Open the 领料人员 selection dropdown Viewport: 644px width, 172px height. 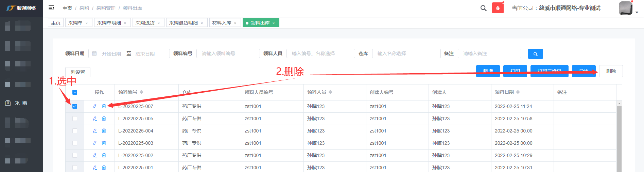pyautogui.click(x=320, y=53)
